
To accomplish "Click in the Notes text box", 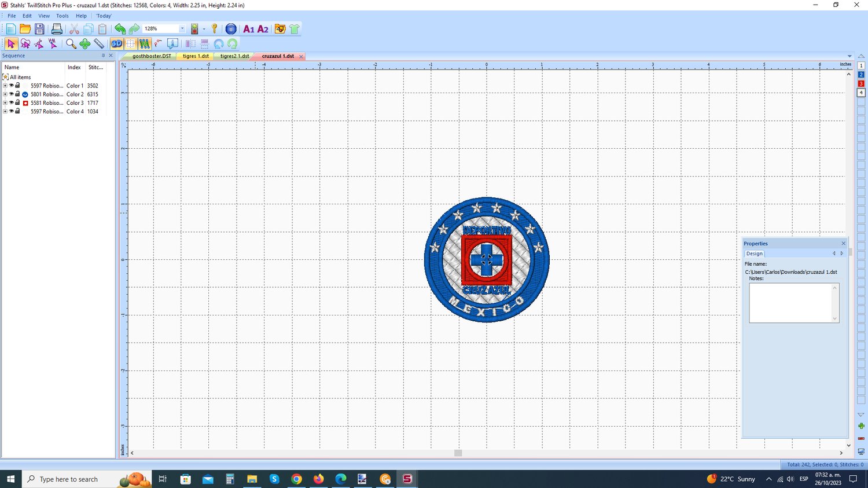I will tap(794, 303).
